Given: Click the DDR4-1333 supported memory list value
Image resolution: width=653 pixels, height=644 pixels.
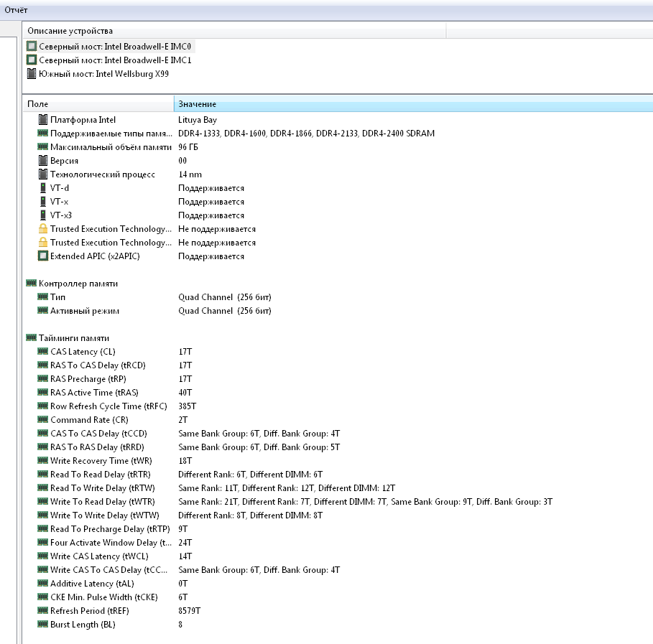Looking at the screenshot, I should tap(306, 134).
